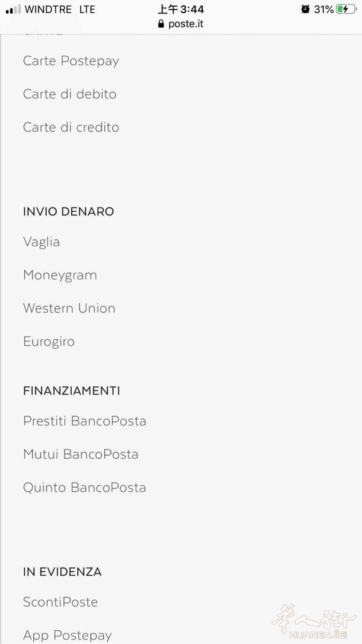Screen dimensions: 362x644
Task: Open Prestiti BancoPosta link
Action: tap(84, 421)
